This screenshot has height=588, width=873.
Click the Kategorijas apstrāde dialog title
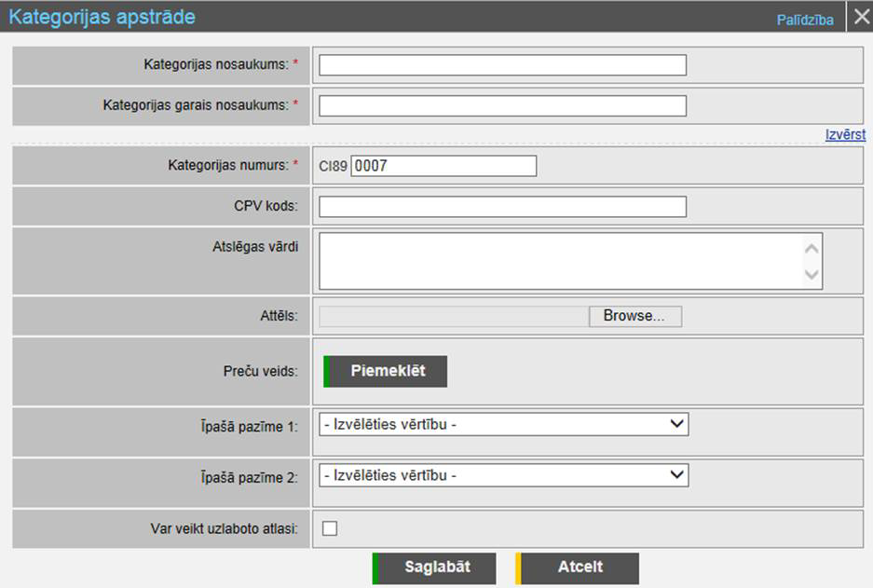102,18
